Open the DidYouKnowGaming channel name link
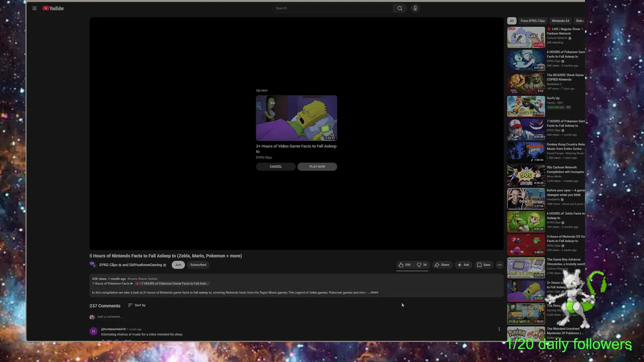 pyautogui.click(x=146, y=265)
